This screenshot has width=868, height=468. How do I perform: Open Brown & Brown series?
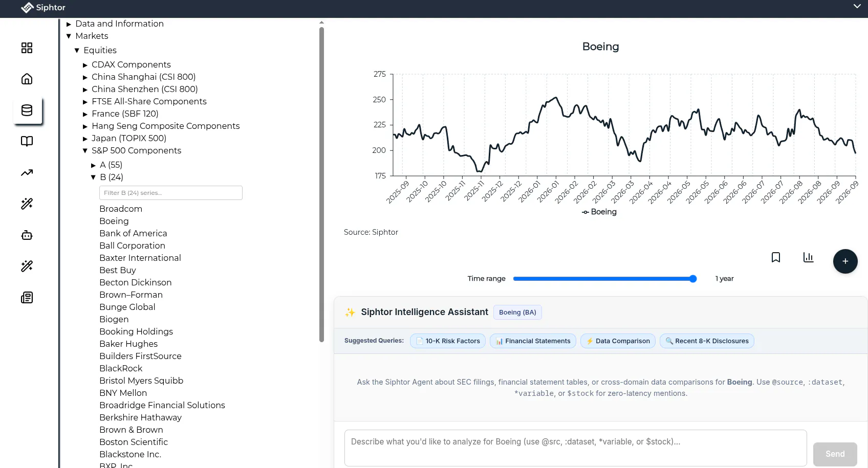click(x=132, y=430)
